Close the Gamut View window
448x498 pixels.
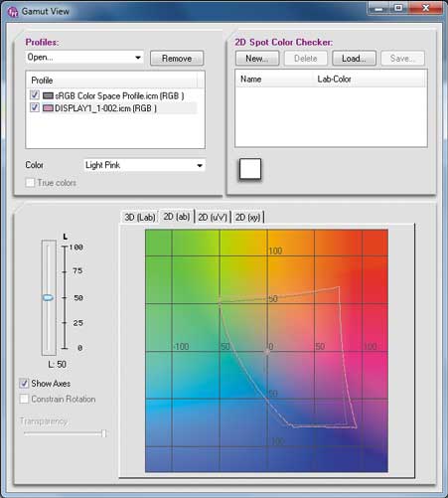point(426,8)
